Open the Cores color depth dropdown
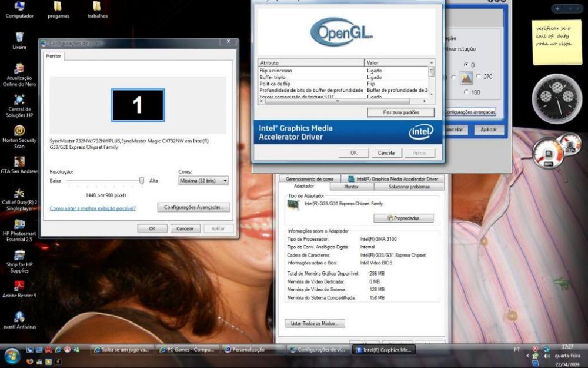The width and height of the screenshot is (588, 368). [203, 181]
